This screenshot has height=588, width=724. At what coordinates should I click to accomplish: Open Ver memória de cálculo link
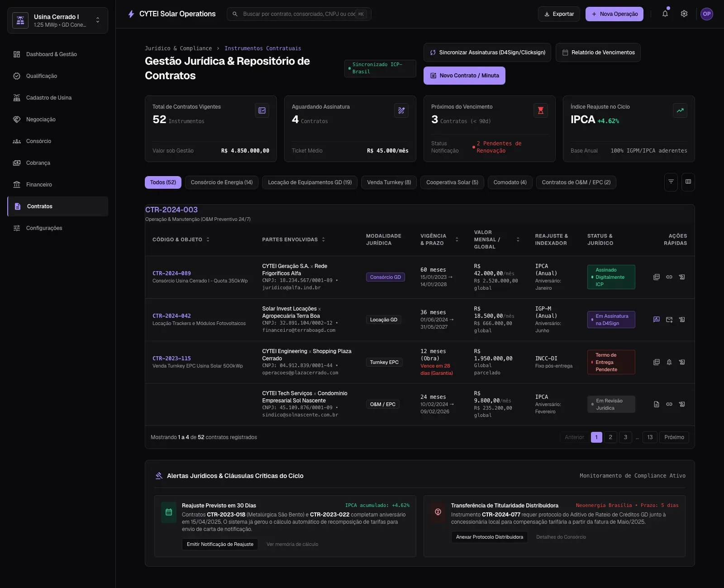(x=292, y=544)
